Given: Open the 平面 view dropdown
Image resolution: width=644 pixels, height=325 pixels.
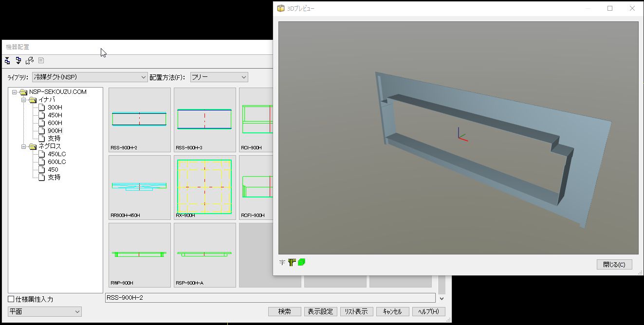Looking at the screenshot, I should click(x=44, y=311).
